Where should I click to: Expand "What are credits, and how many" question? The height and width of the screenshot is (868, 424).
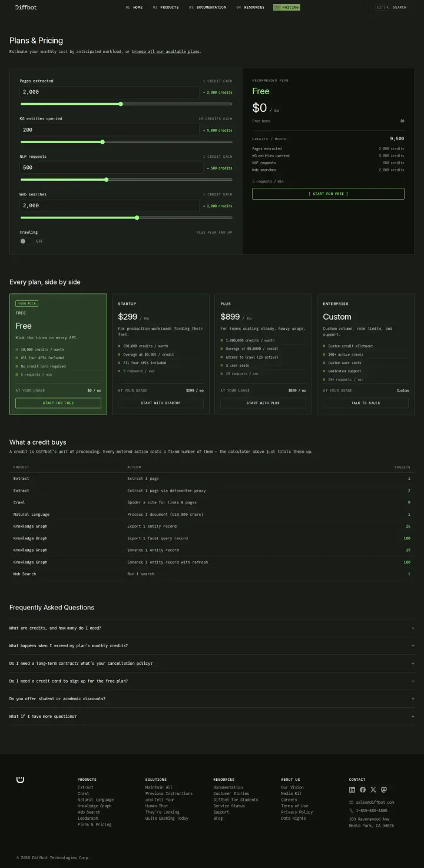point(211,628)
